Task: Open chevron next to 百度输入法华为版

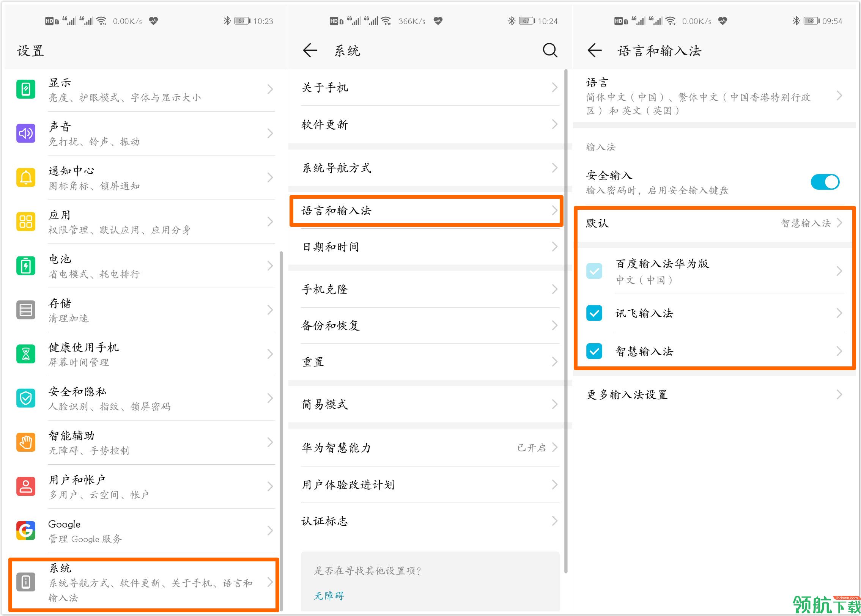Action: click(839, 271)
